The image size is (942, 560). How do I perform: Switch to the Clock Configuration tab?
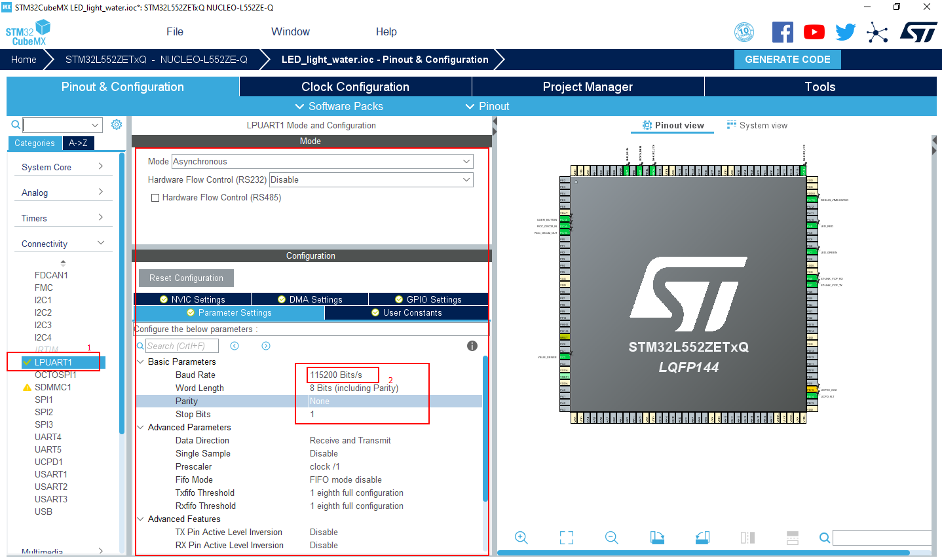pyautogui.click(x=354, y=86)
